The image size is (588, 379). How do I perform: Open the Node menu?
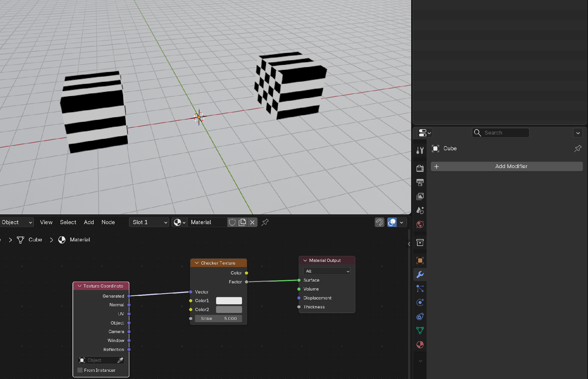point(108,222)
